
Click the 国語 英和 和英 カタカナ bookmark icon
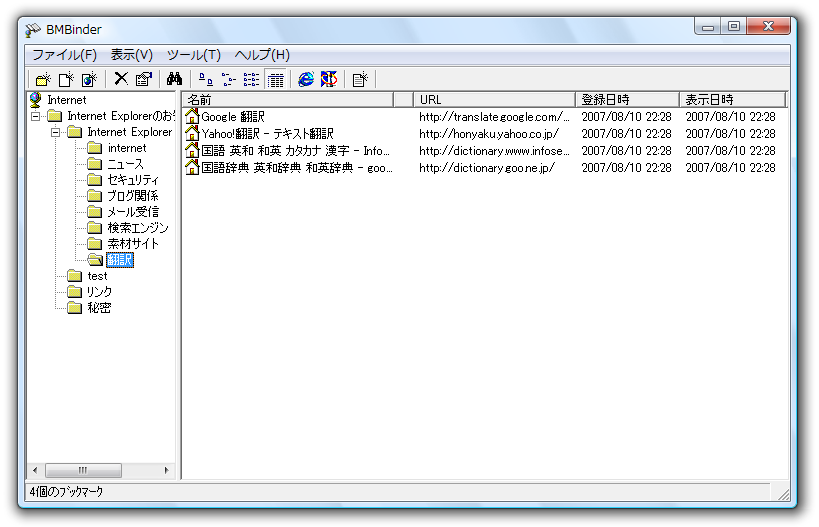192,150
